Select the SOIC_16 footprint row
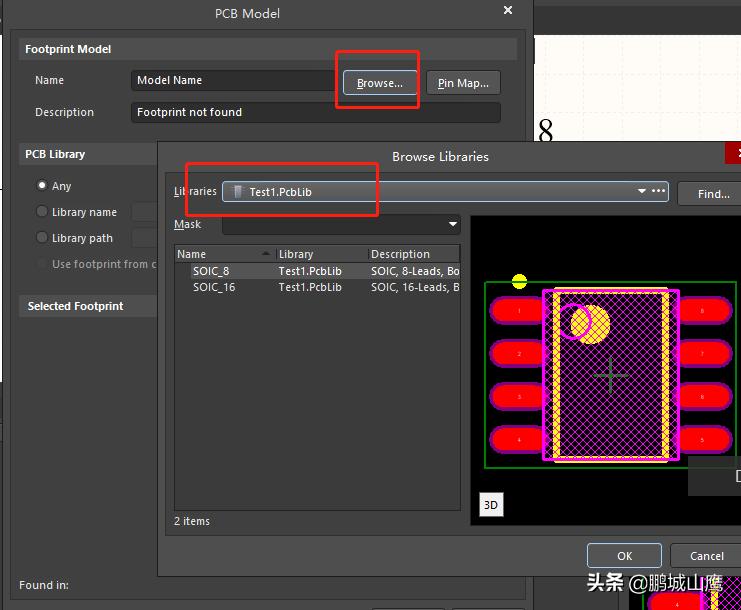Screen dimensions: 741x610 click(213, 287)
